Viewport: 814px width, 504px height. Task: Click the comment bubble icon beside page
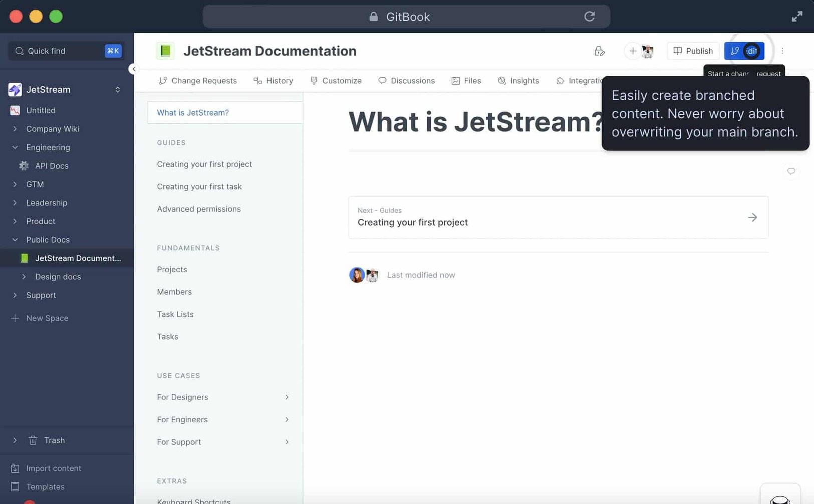791,171
